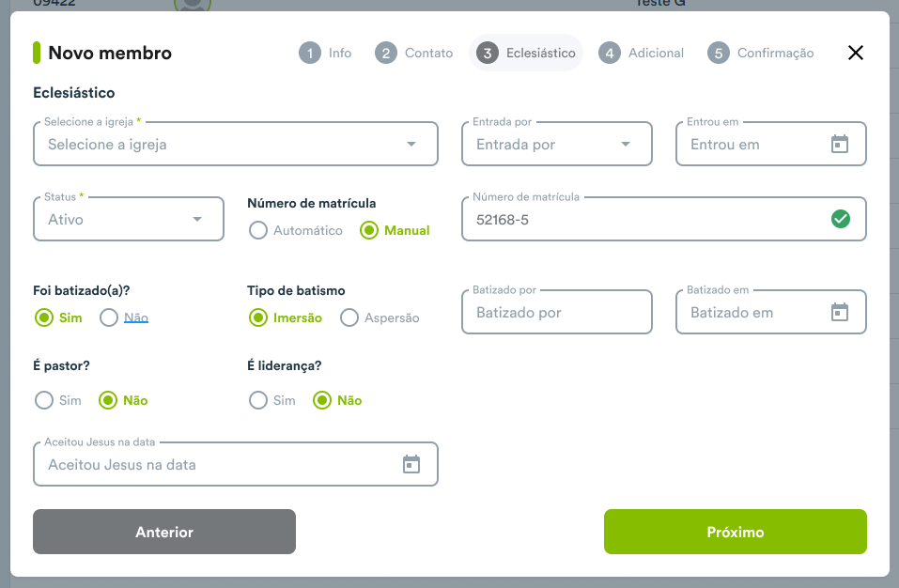Open Entrada por dropdown
The height and width of the screenshot is (588, 899).
[557, 144]
